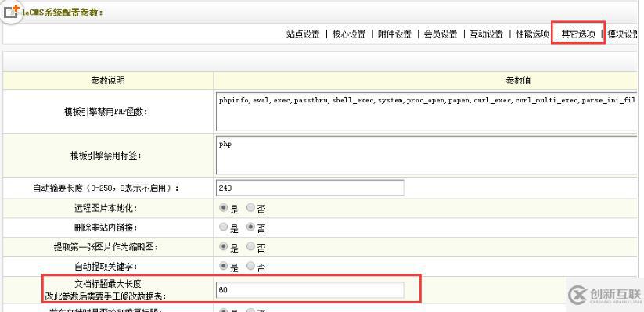The width and height of the screenshot is (644, 312).
Task: Disable 自动提取关键字 with 否
Action: [250, 267]
